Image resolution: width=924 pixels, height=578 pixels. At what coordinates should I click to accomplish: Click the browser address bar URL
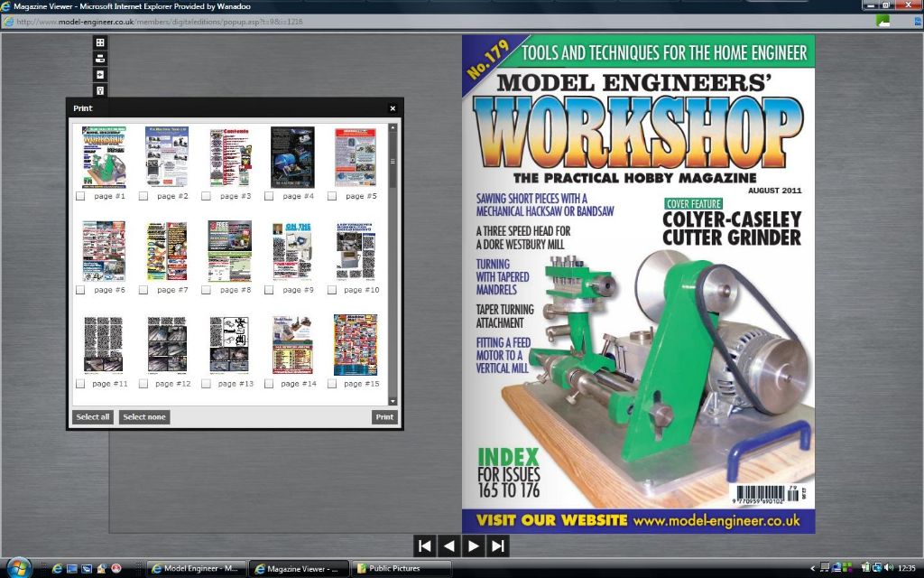159,22
